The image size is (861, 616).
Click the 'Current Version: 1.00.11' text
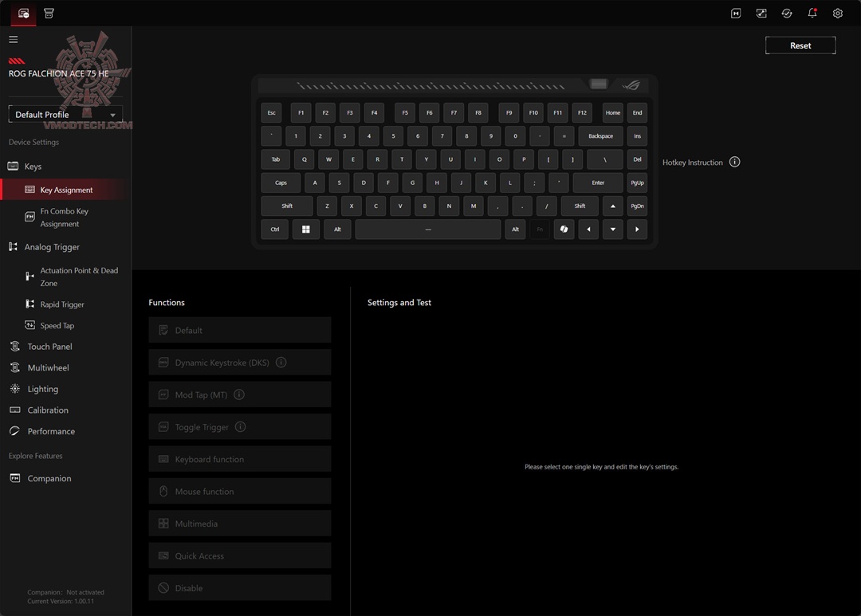[61, 601]
